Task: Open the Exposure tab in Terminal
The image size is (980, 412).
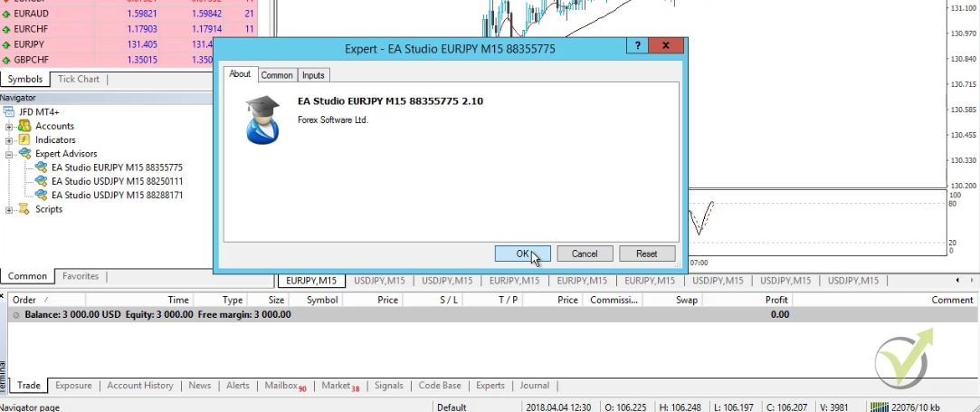Action: tap(74, 386)
